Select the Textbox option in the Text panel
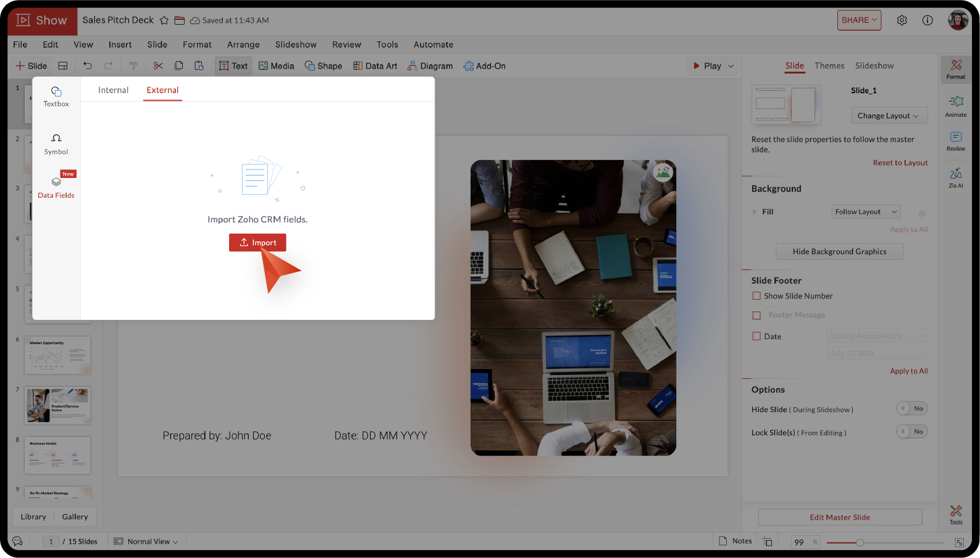 [x=56, y=96]
